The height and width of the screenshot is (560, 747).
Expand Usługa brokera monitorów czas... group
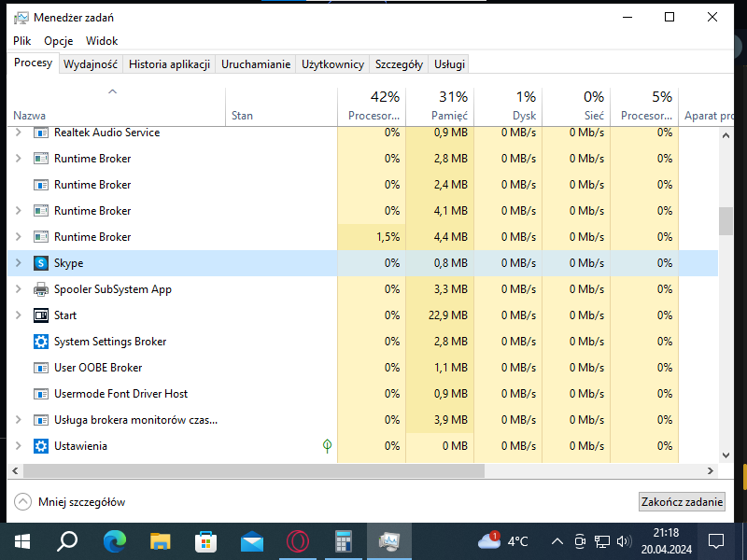tap(18, 420)
